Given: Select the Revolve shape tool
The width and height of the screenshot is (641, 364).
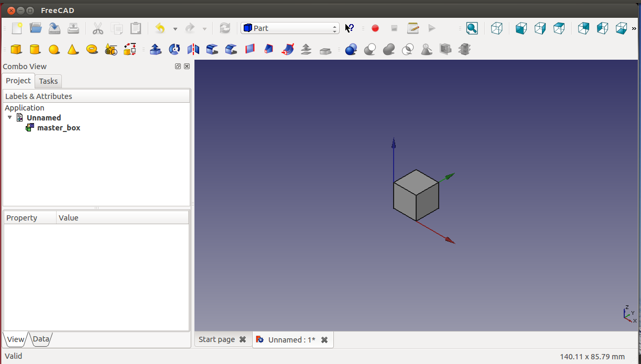Looking at the screenshot, I should tap(175, 49).
